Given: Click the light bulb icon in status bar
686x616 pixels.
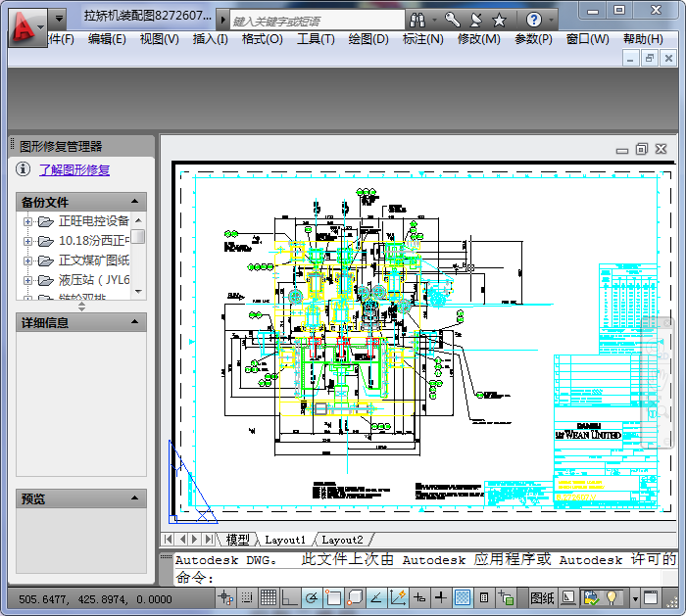Looking at the screenshot, I should tap(613, 597).
